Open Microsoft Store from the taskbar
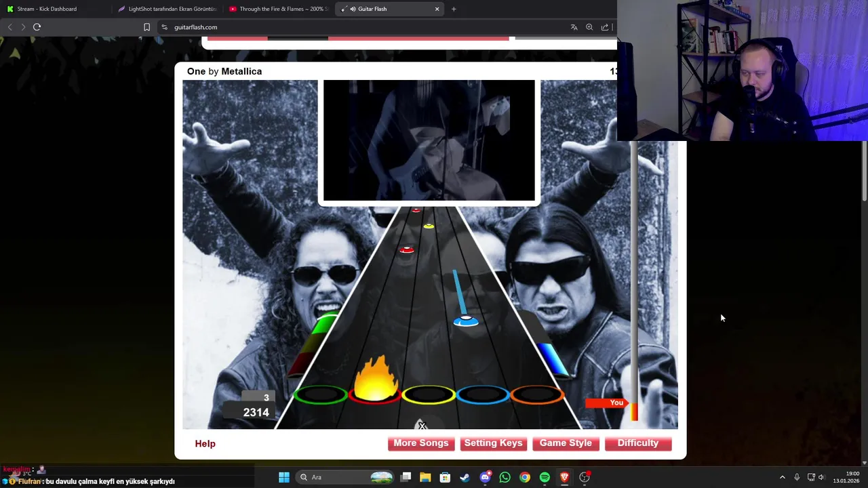Screen dimensions: 868x488 coord(445,477)
